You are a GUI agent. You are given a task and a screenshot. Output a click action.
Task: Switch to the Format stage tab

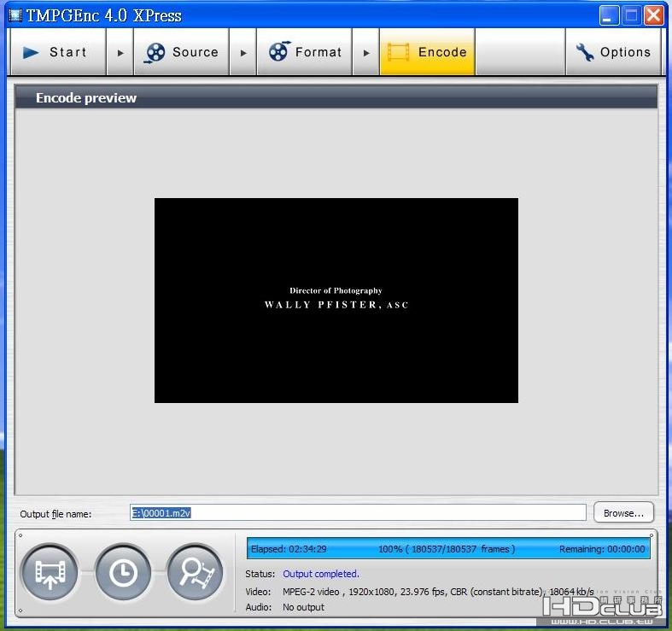[x=304, y=52]
